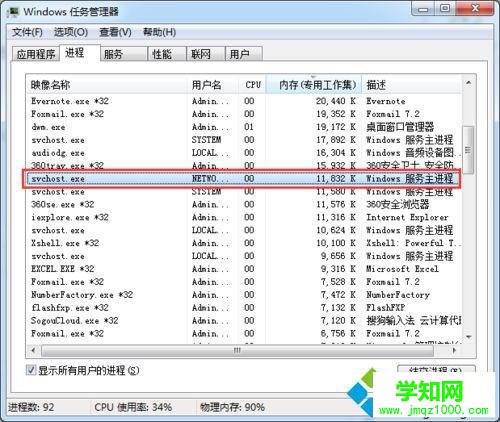This screenshot has height=422, width=500.
Task: Sort by 用户名 column header
Action: click(213, 85)
